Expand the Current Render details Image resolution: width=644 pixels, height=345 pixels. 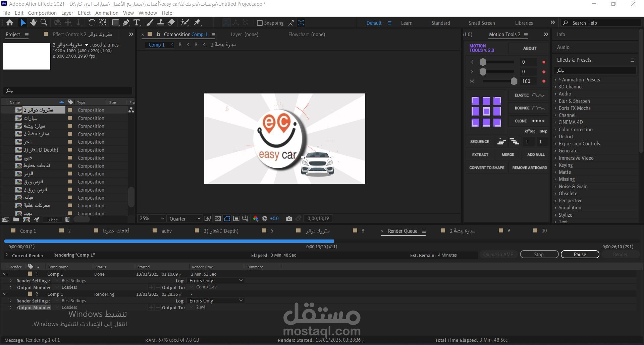click(6, 255)
